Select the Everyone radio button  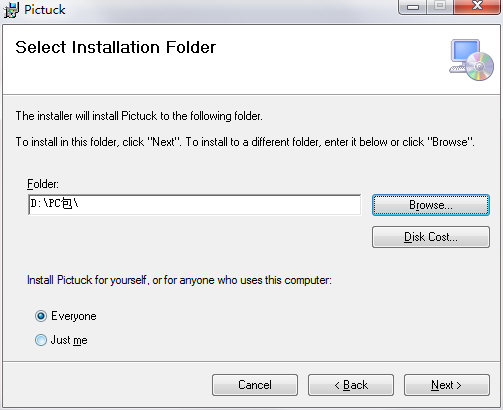pos(41,316)
